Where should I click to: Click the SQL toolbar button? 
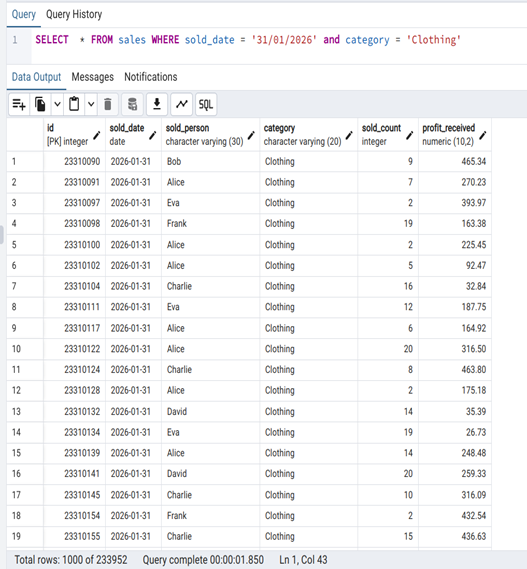pos(206,105)
